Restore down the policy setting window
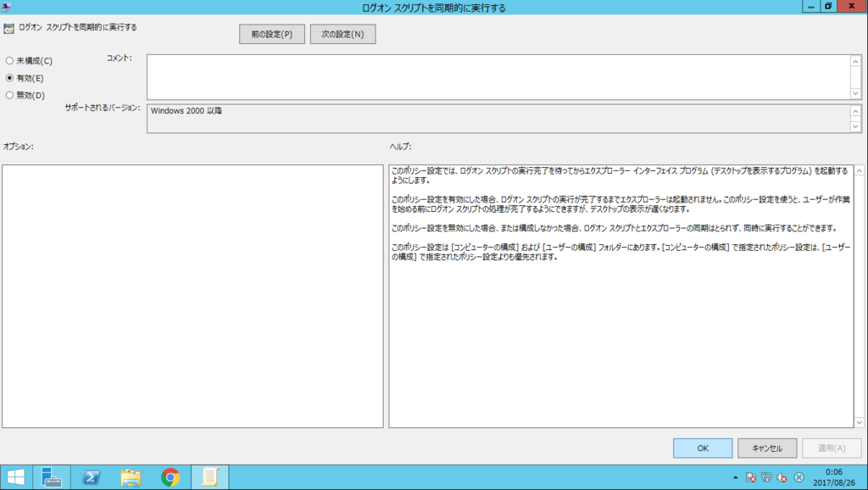The height and width of the screenshot is (490, 868). (828, 6)
